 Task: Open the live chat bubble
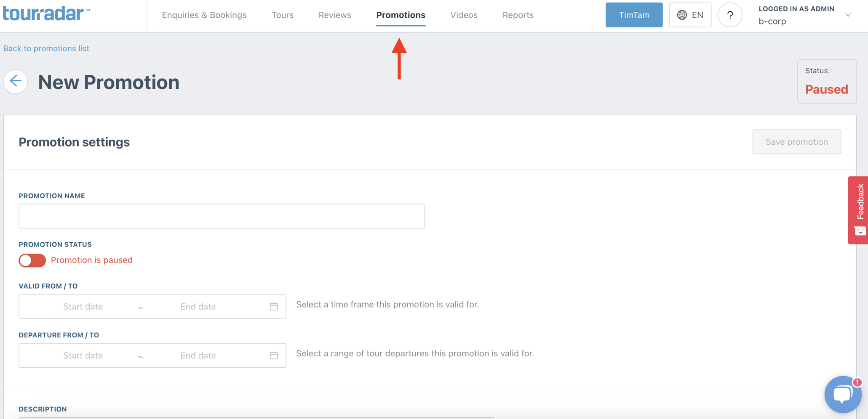click(843, 394)
